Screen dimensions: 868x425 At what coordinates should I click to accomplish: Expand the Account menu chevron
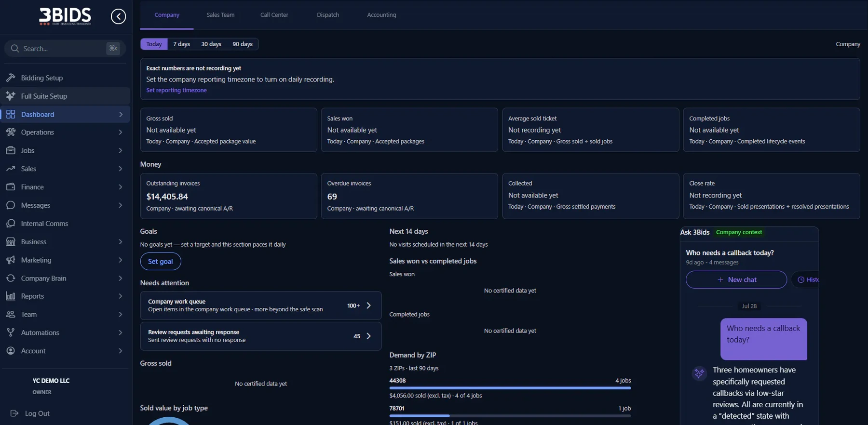tap(121, 351)
